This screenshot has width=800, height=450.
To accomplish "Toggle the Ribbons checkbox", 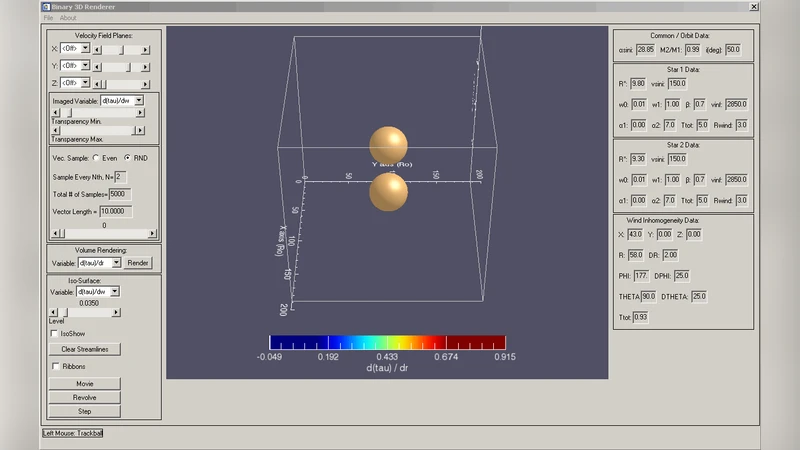I will (54, 367).
